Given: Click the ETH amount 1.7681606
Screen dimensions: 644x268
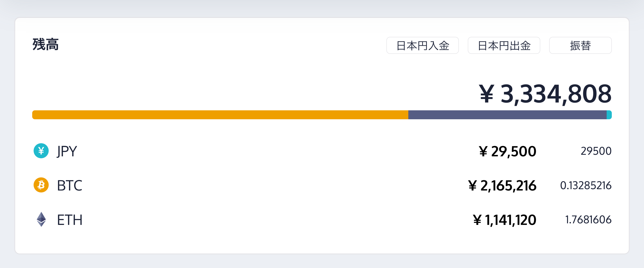Looking at the screenshot, I should pos(588,220).
